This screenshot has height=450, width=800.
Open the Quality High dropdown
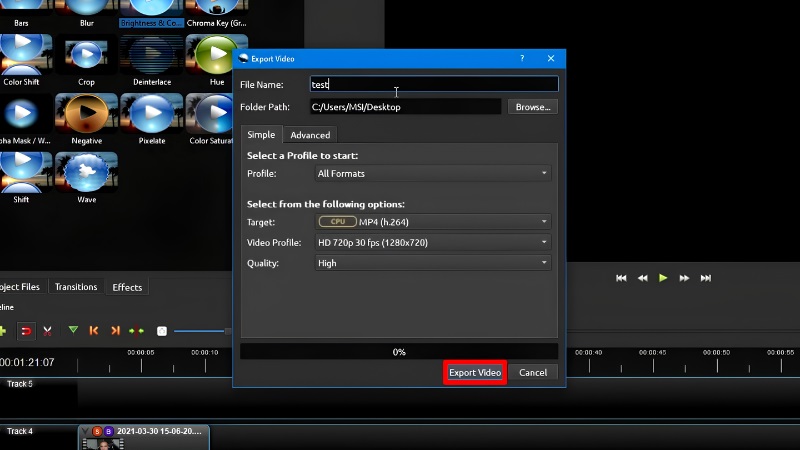pyautogui.click(x=433, y=263)
